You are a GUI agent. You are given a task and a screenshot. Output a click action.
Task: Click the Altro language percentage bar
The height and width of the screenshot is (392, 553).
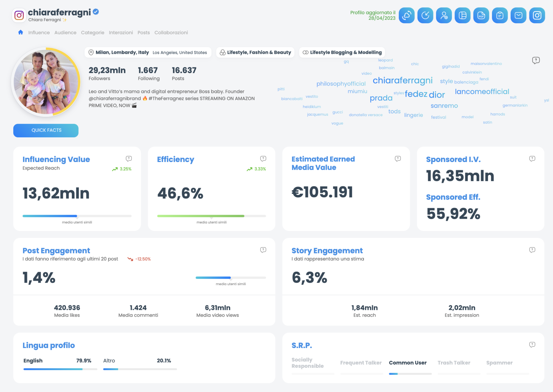[x=140, y=369]
